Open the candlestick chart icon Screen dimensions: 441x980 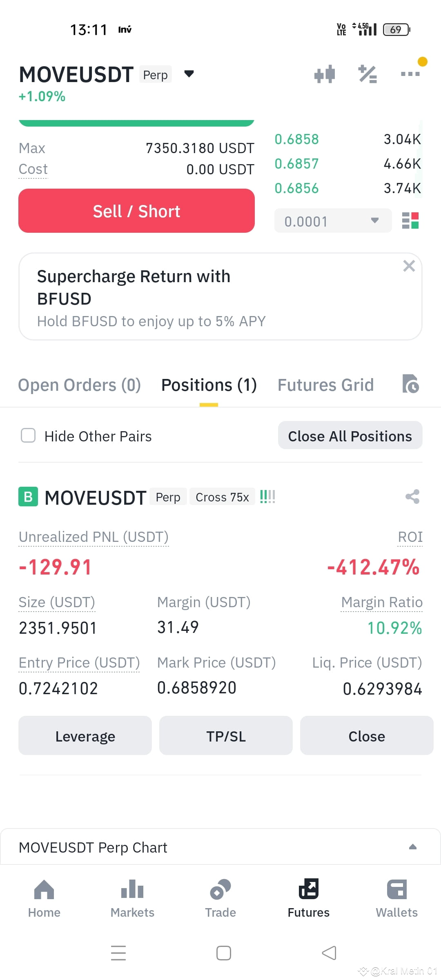(325, 74)
